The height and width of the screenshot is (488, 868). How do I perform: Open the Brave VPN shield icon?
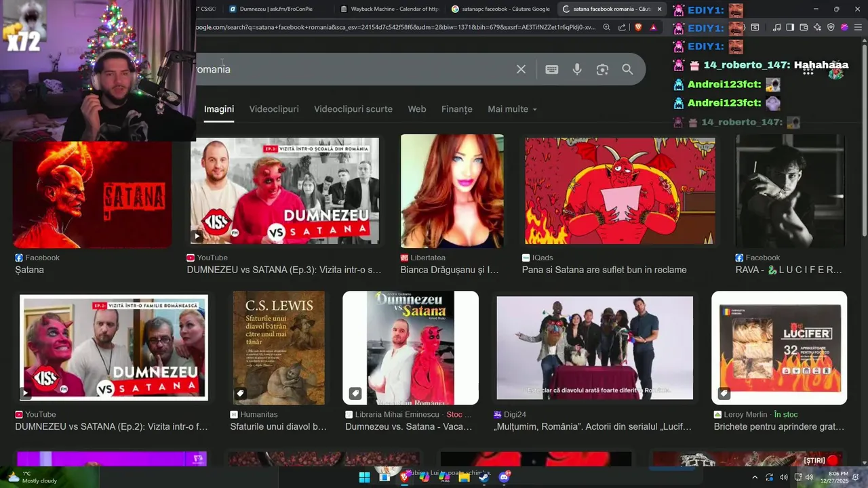pyautogui.click(x=831, y=28)
